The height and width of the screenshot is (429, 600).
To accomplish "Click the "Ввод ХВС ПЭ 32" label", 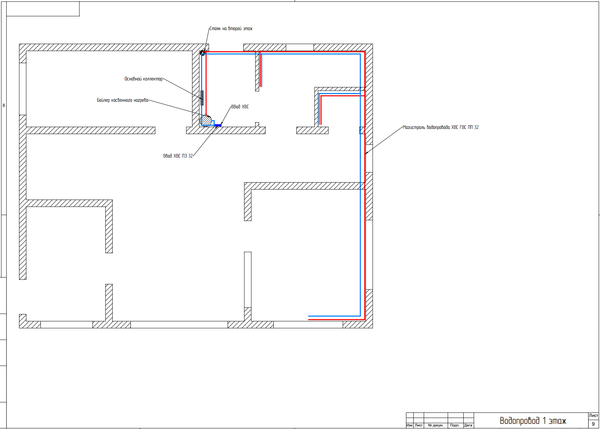I will tap(177, 156).
